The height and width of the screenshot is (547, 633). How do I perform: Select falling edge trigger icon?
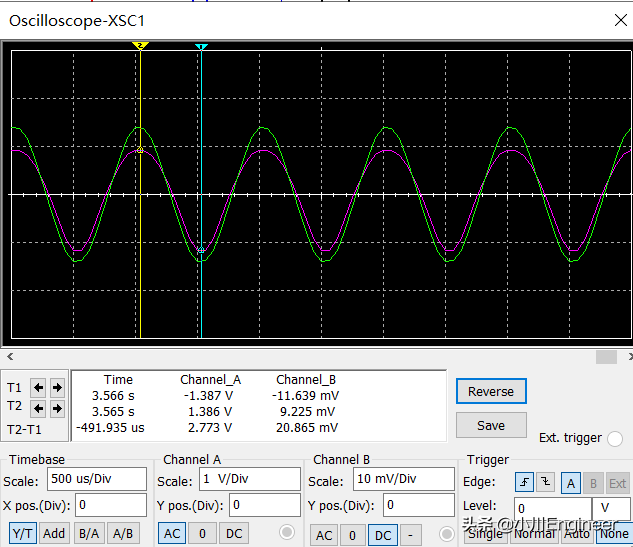545,482
